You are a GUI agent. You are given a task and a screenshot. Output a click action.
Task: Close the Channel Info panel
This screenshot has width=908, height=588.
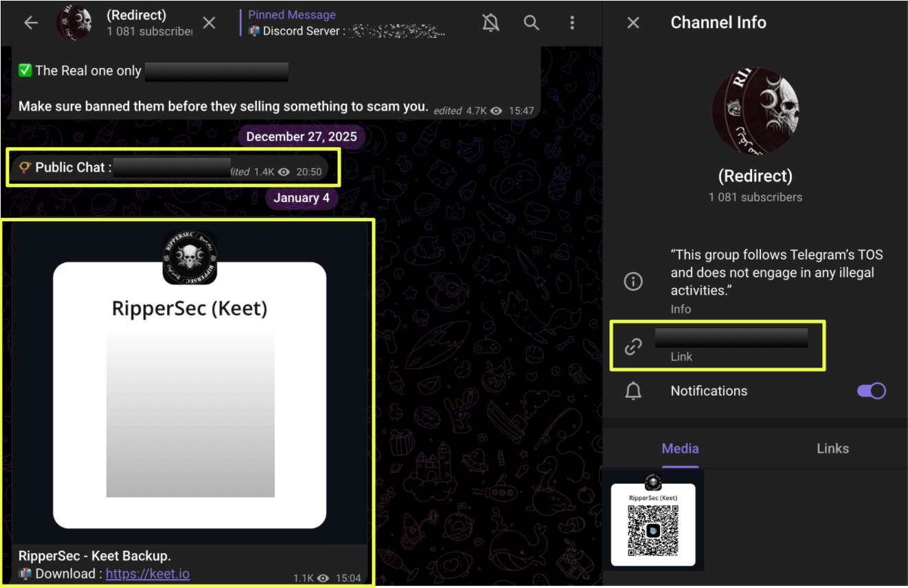pyautogui.click(x=633, y=23)
